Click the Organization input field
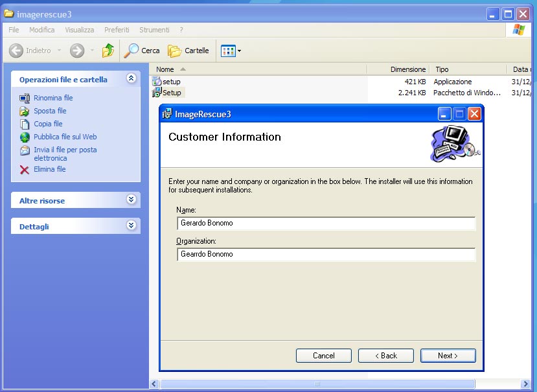 point(326,254)
